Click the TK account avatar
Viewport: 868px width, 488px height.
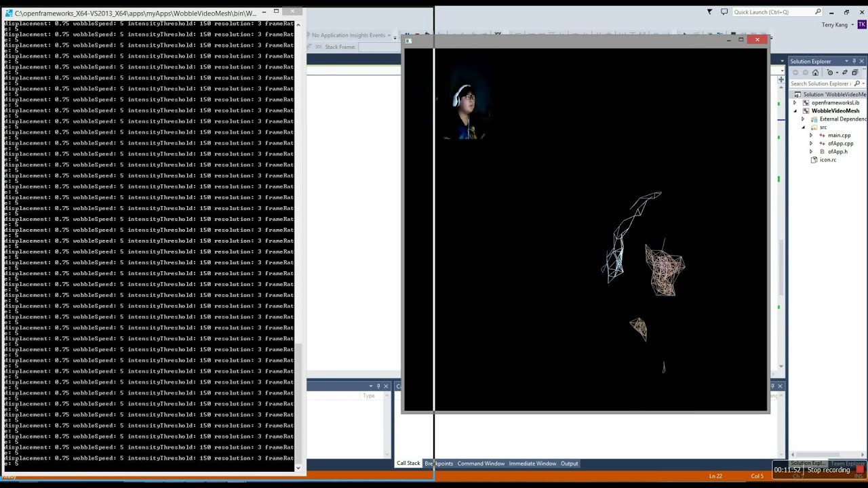(x=861, y=25)
